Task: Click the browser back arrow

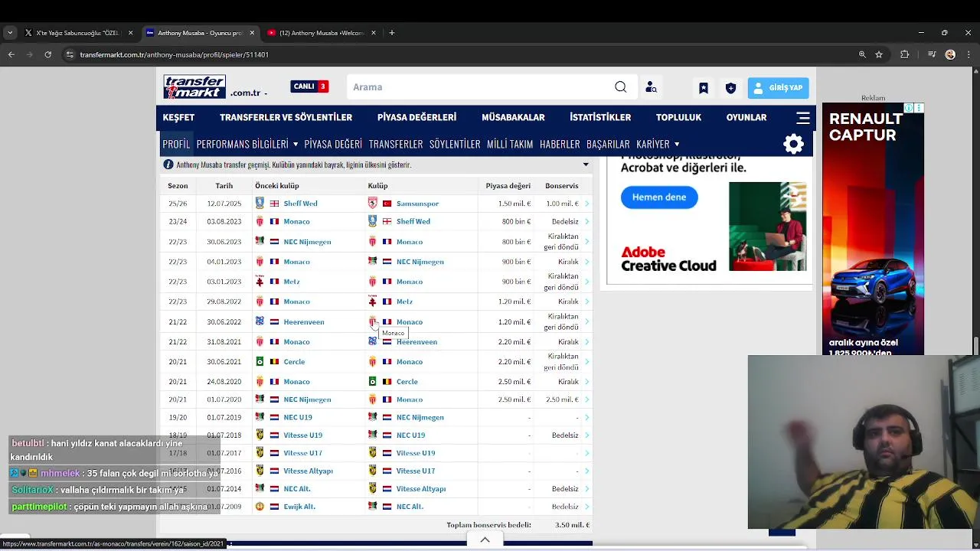Action: pos(11,54)
